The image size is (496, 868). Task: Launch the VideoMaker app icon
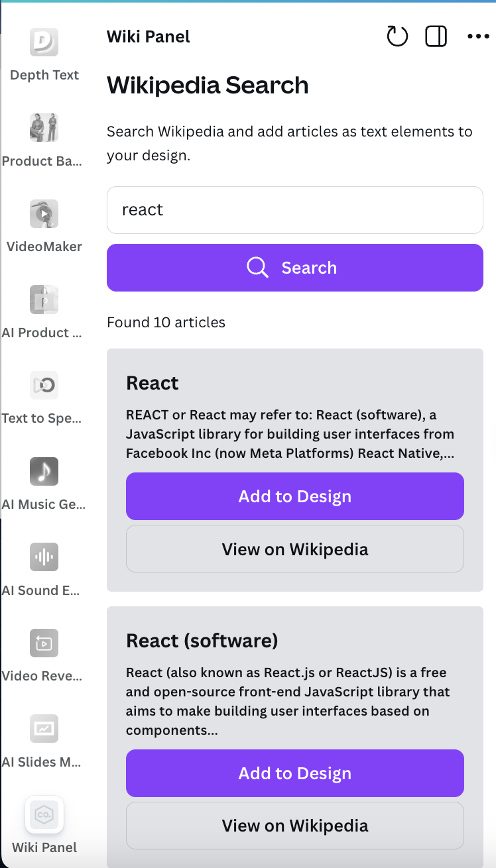coord(44,213)
